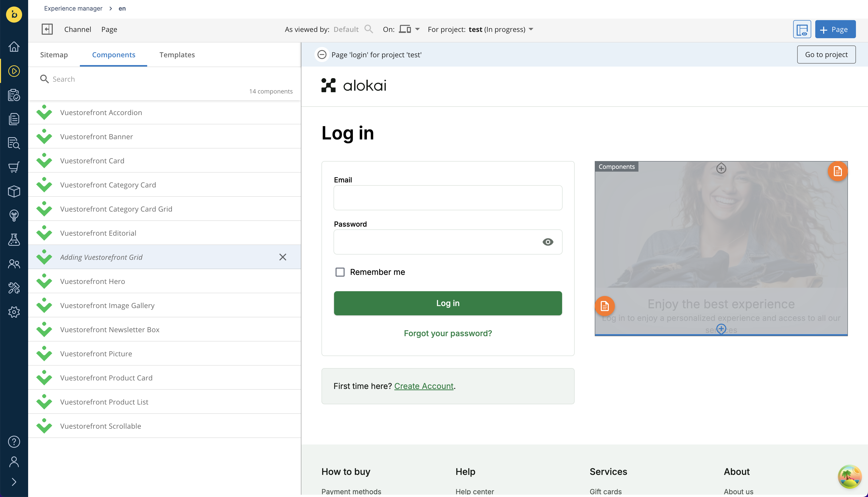This screenshot has height=497, width=868.
Task: Toggle the component overlay view button
Action: (x=802, y=29)
